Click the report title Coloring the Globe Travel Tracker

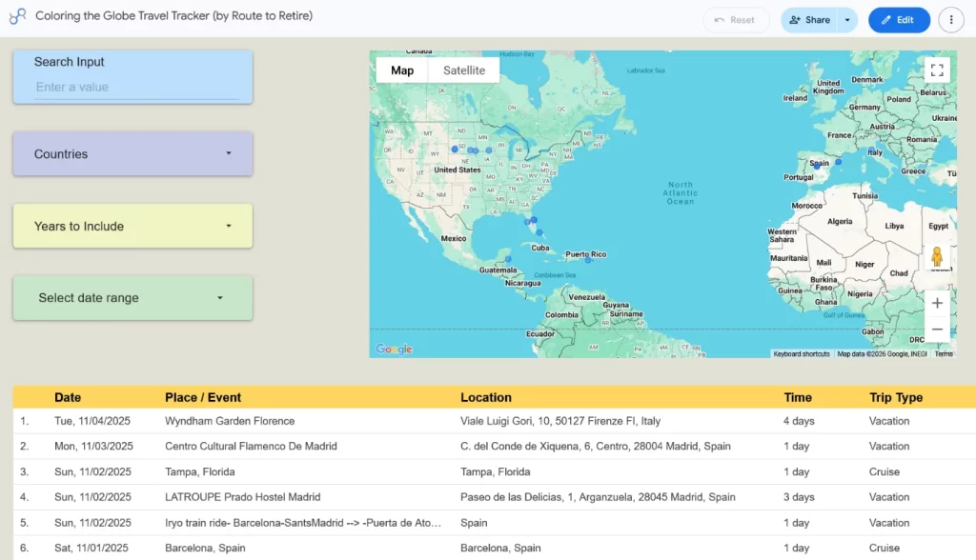(x=173, y=16)
